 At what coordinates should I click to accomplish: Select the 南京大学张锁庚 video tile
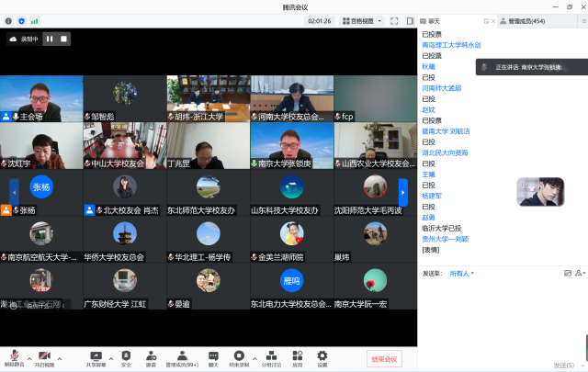click(291, 147)
